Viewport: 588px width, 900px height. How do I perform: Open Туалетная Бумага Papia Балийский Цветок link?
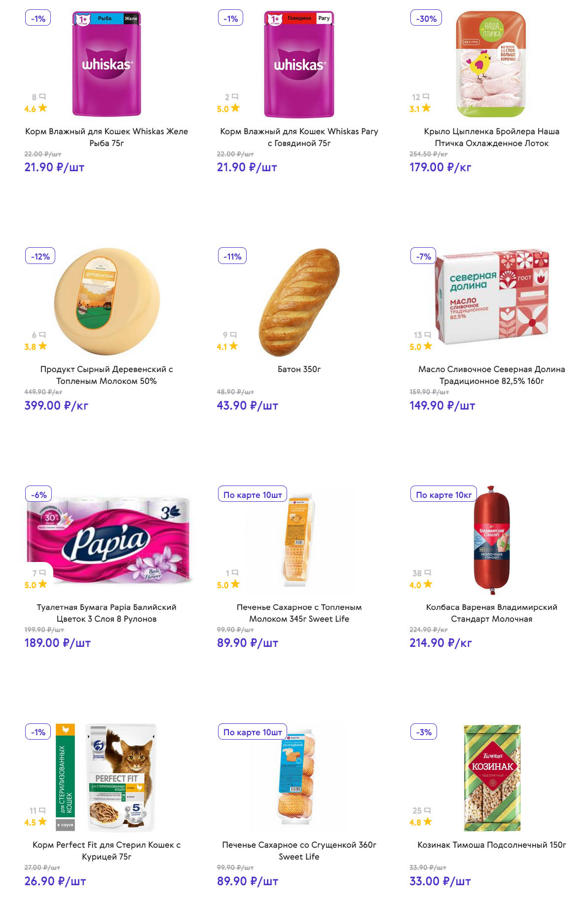pos(107,613)
